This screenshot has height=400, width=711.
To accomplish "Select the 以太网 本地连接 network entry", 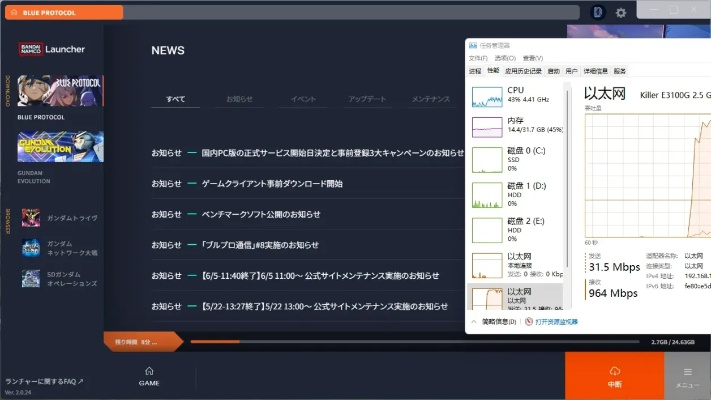I will point(516,265).
